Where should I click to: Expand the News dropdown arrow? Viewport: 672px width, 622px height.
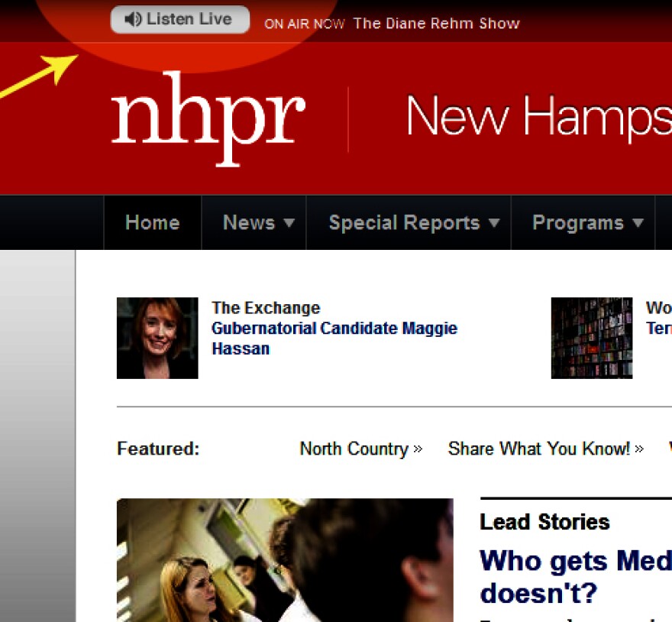tap(289, 222)
